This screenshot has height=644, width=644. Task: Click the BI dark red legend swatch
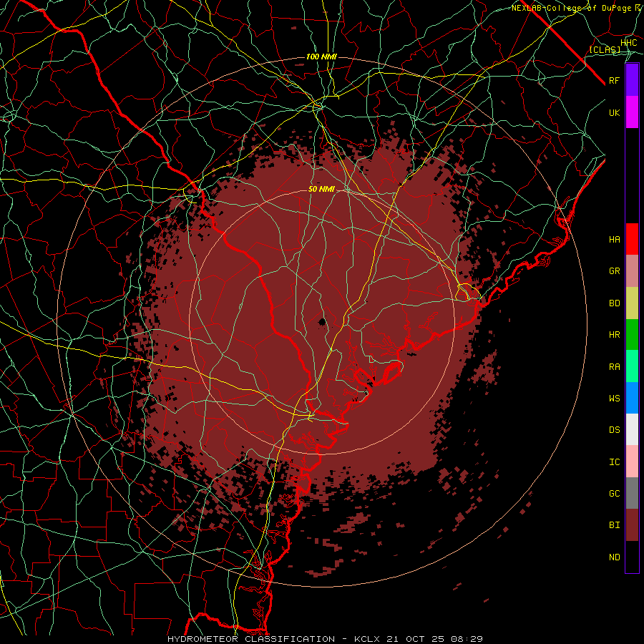point(632,525)
